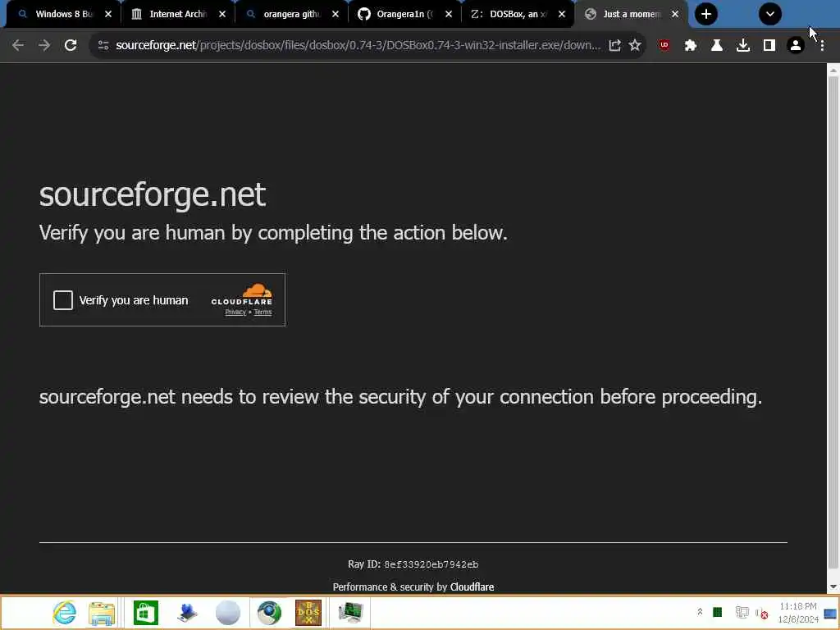Reload the current page
The image size is (840, 630).
click(71, 45)
